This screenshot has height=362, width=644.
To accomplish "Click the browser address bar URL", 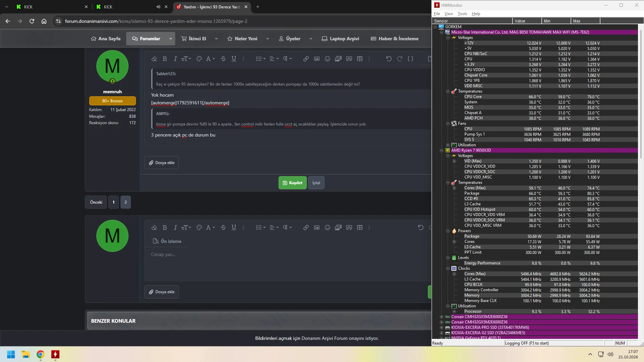I will [x=156, y=21].
